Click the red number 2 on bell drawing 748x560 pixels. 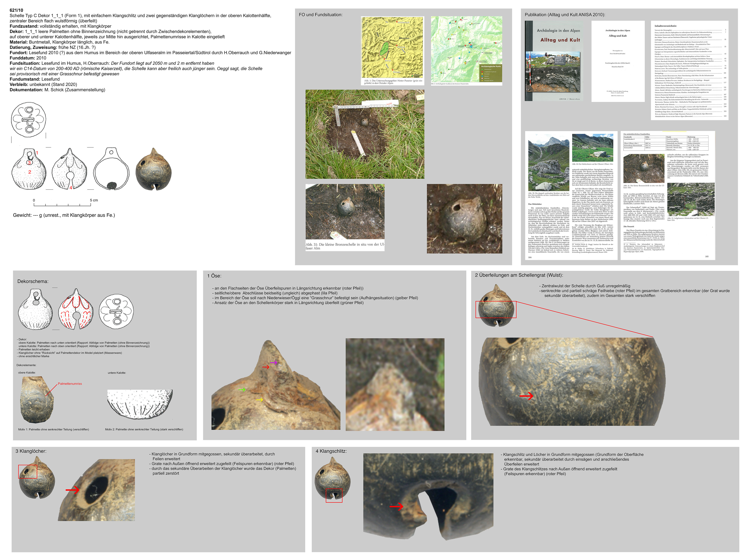[30, 172]
